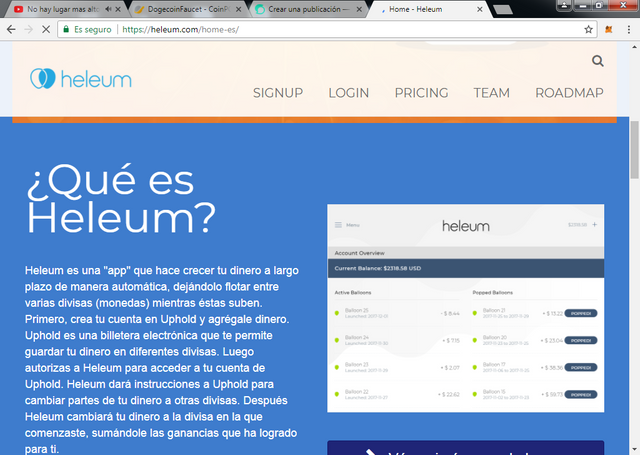Image resolution: width=640 pixels, height=455 pixels.
Task: Bookmark page with star icon
Action: coord(588,29)
